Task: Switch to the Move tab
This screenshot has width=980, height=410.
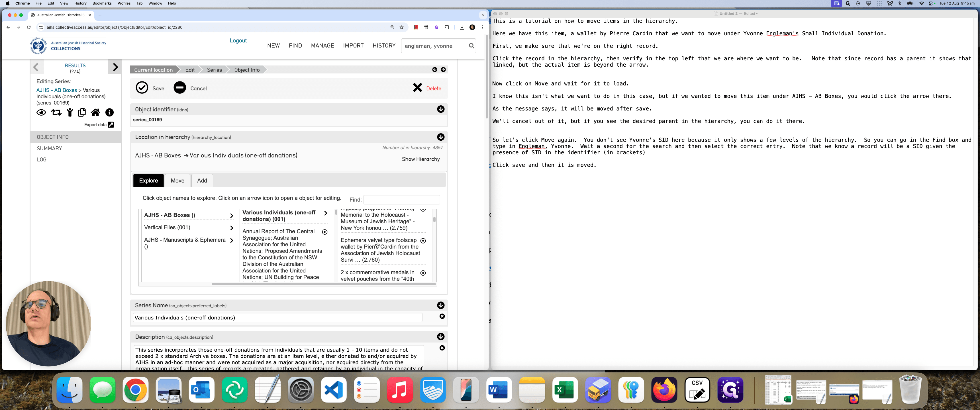Action: click(x=177, y=181)
